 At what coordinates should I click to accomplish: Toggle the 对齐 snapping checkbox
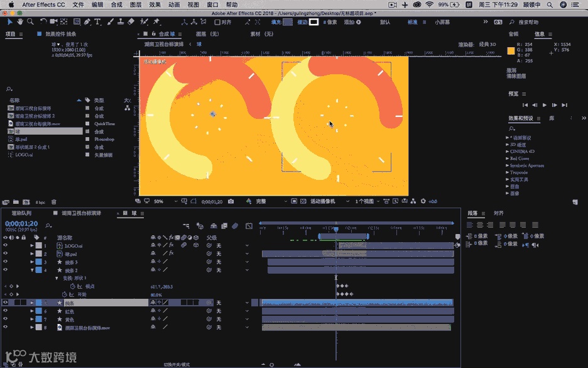tap(217, 22)
